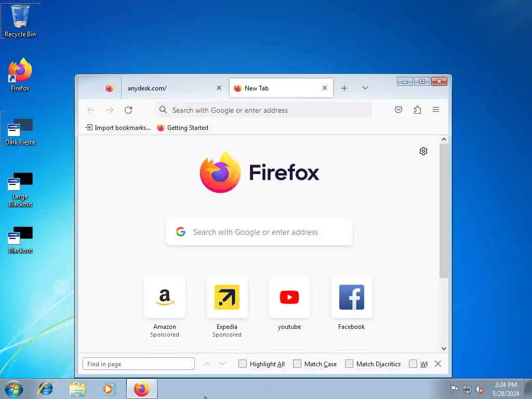Close the anydesk.com tab
The height and width of the screenshot is (399, 532).
pos(219,88)
